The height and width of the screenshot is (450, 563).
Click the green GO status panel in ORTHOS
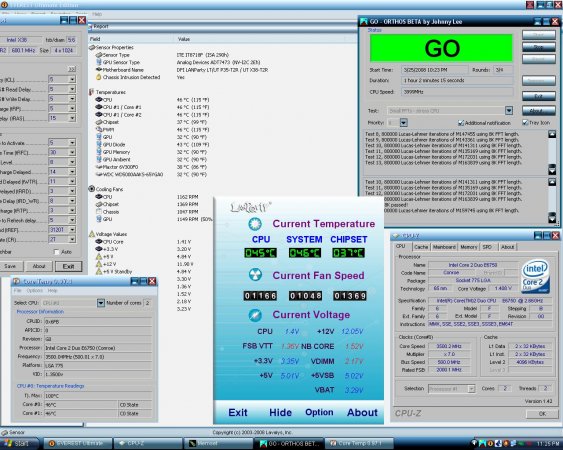441,48
